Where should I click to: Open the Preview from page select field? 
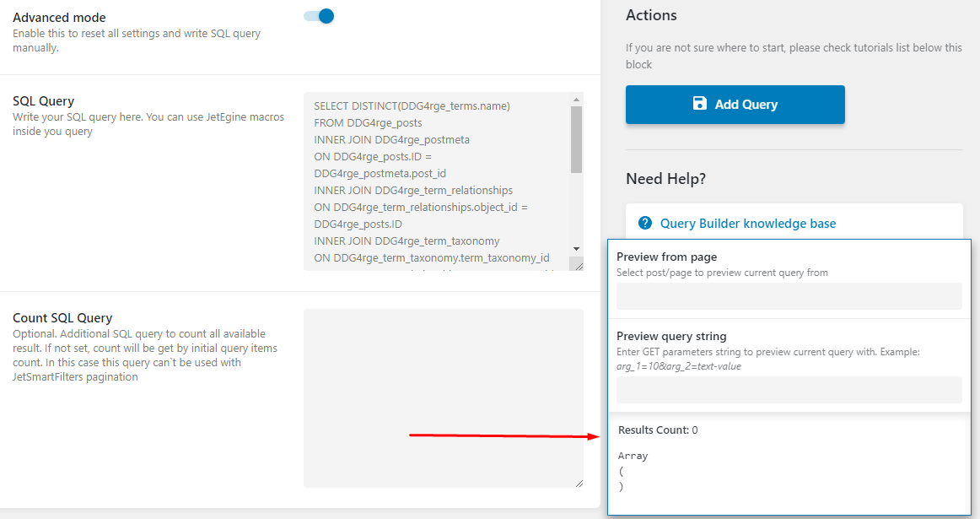[789, 296]
